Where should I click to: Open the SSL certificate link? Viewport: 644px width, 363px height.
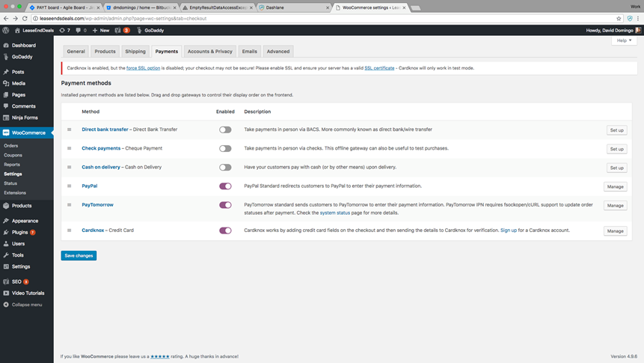click(x=379, y=68)
